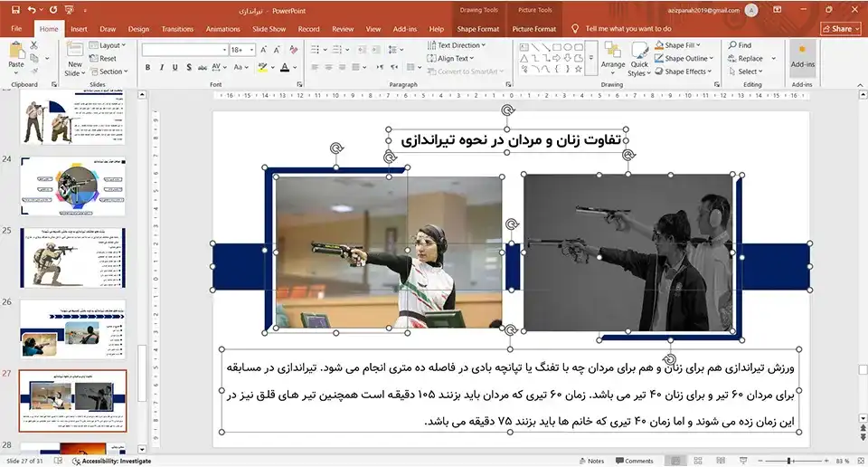Open the font size dropdown
This screenshot has width=868, height=467.
(251, 50)
